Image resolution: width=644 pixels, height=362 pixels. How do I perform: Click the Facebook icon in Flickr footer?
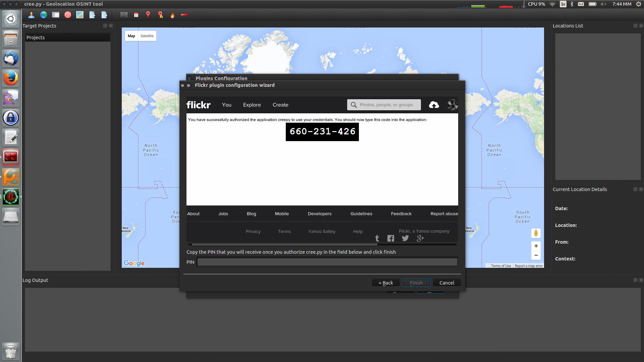pyautogui.click(x=391, y=238)
